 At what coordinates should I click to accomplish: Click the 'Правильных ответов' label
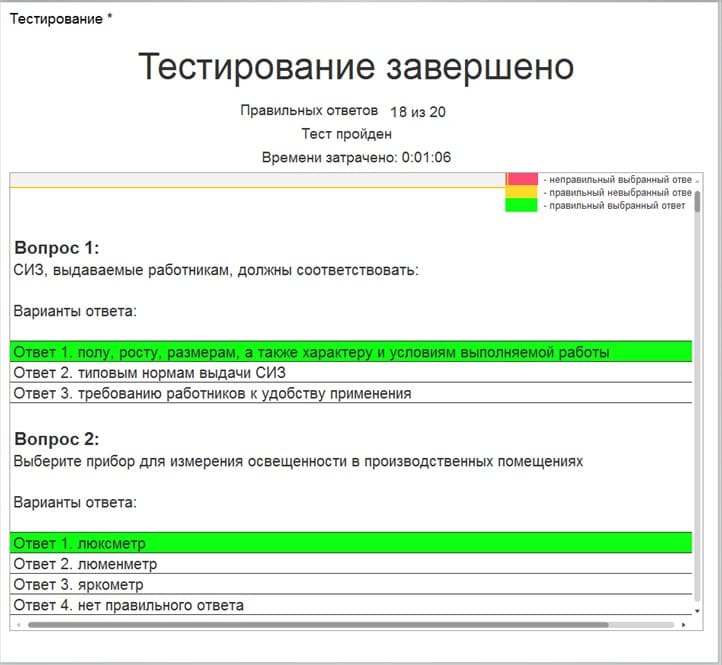pyautogui.click(x=309, y=111)
